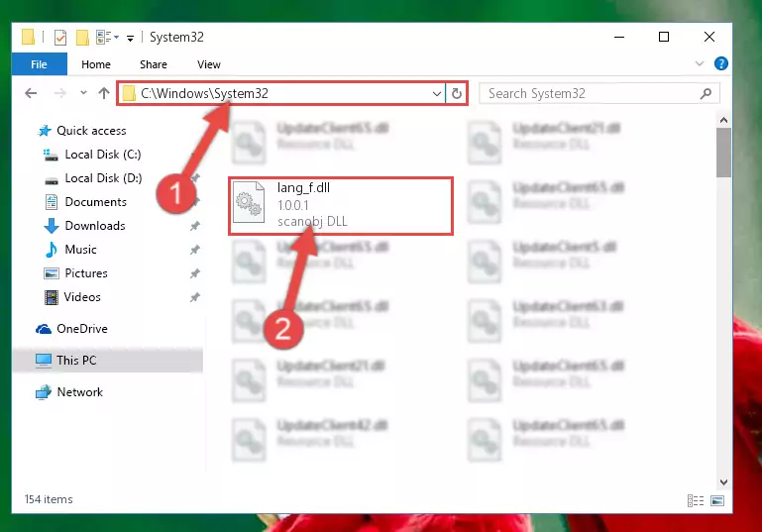This screenshot has width=762, height=532.
Task: Open recent locations dropdown arrow
Action: pyautogui.click(x=83, y=92)
